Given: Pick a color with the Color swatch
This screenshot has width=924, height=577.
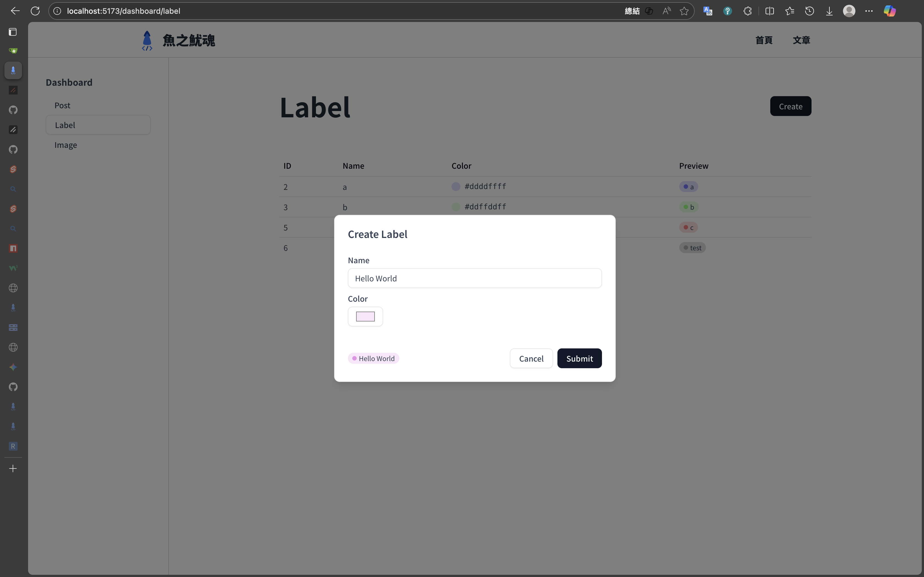Looking at the screenshot, I should click(x=365, y=316).
